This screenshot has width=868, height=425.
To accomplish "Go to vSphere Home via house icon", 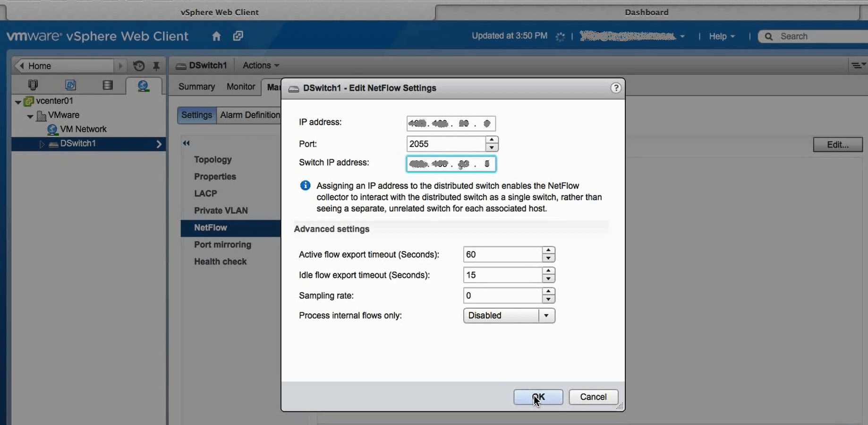I will 216,36.
